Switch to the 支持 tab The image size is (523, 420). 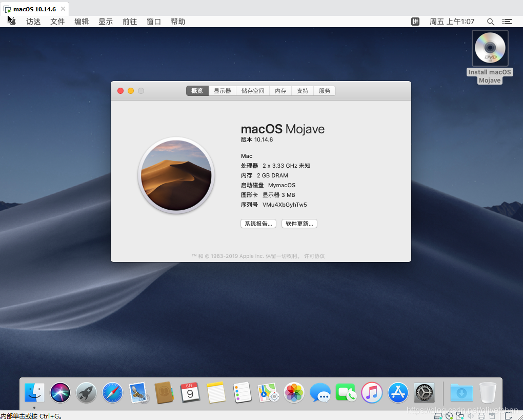click(x=303, y=91)
